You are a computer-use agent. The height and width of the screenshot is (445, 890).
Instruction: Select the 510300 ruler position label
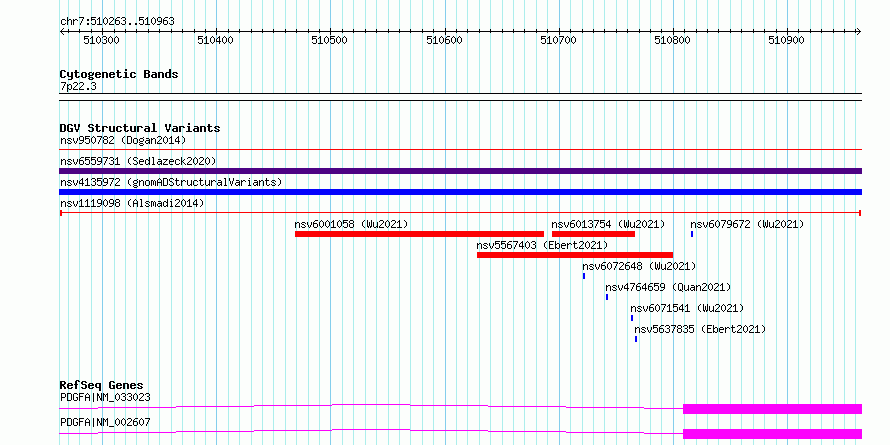pos(101,40)
